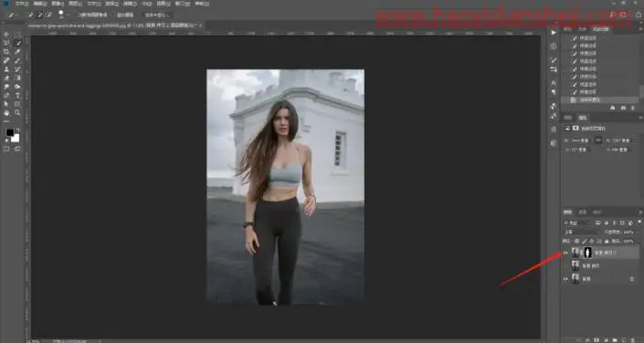This screenshot has width=644, height=343.
Task: Open the layer blend mode dropdown
Action: tap(578, 233)
